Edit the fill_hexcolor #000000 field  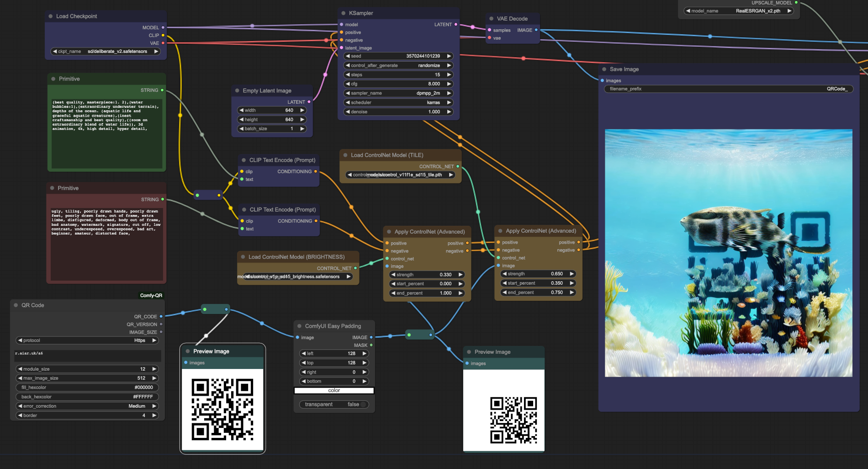tap(87, 388)
